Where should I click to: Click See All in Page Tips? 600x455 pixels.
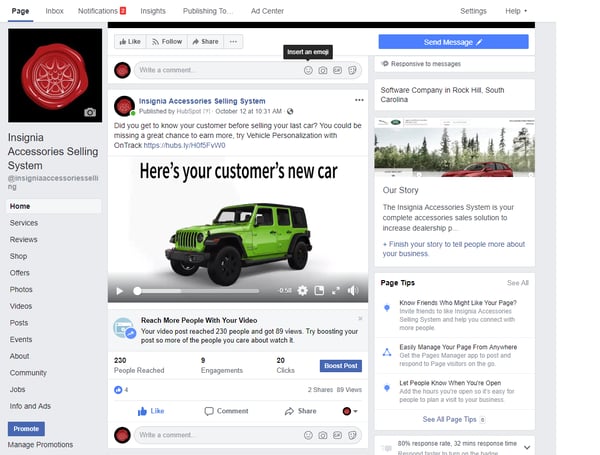pos(517,283)
